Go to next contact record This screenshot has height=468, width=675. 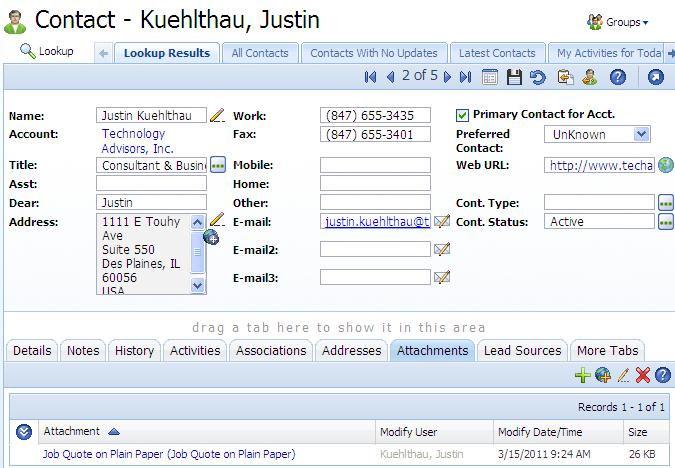pos(447,77)
